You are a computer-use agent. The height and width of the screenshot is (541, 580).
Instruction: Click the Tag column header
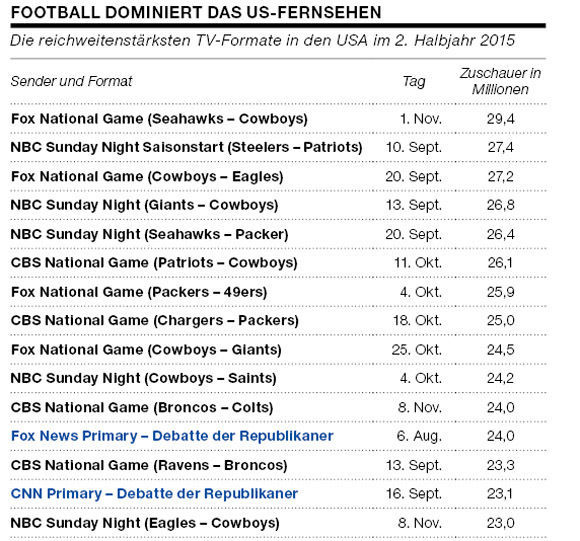tap(414, 82)
